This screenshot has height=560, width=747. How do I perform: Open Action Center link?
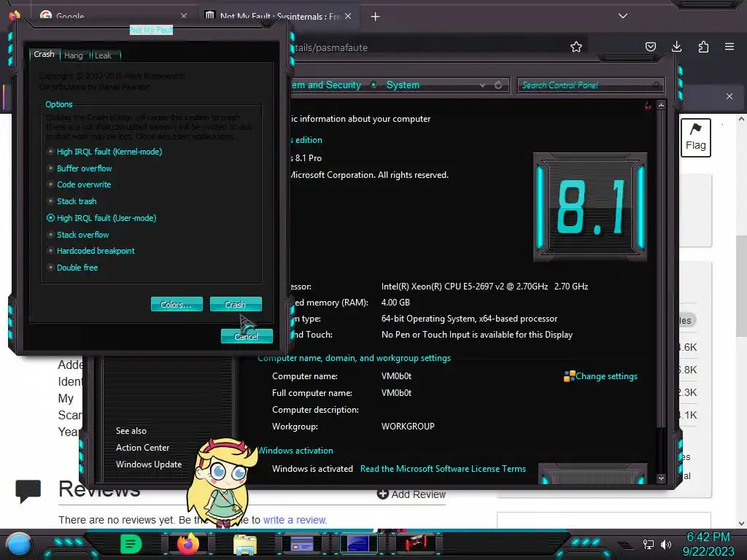(142, 447)
